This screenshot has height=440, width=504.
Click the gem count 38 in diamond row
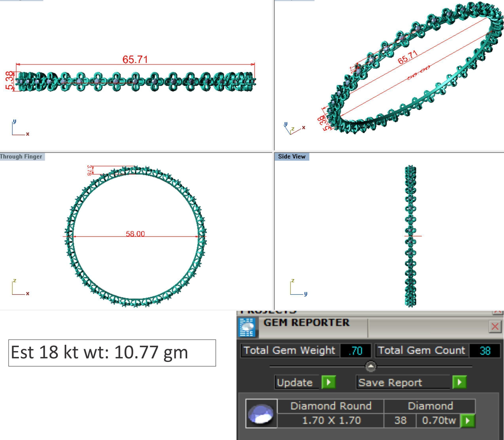(x=400, y=420)
